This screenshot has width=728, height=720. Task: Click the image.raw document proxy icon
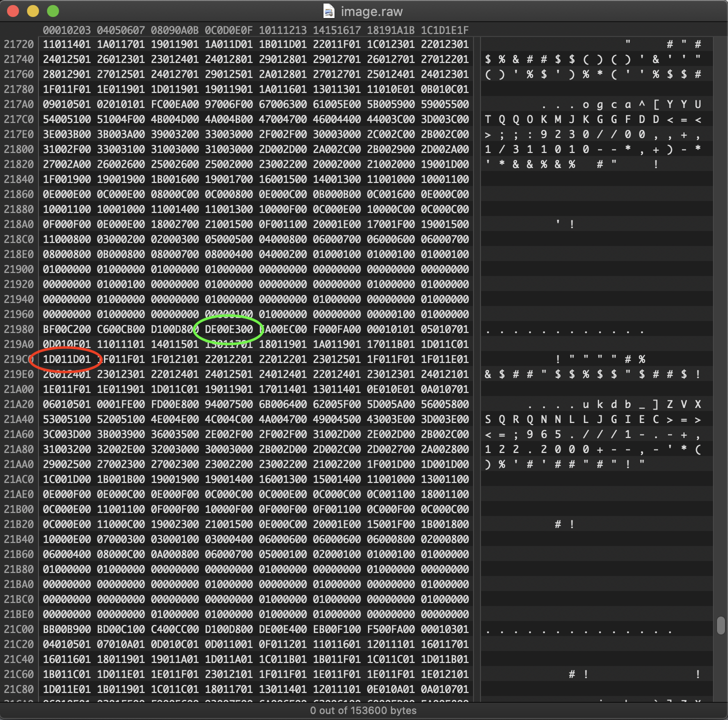click(x=328, y=11)
